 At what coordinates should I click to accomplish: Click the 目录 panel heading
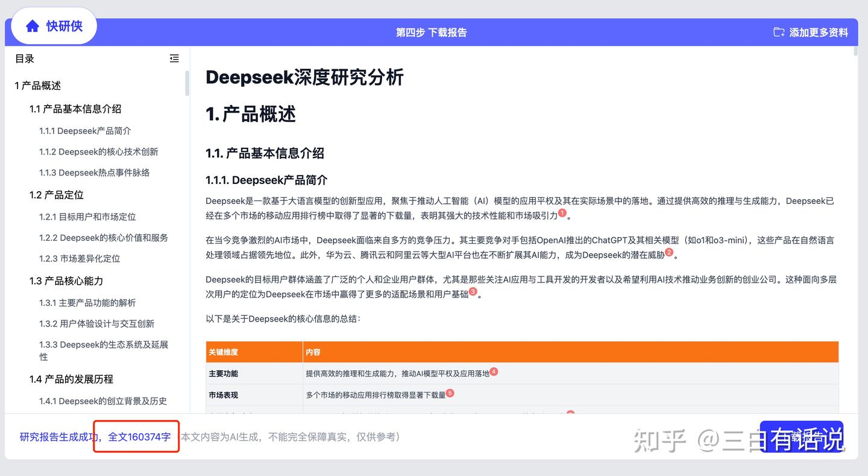(25, 59)
